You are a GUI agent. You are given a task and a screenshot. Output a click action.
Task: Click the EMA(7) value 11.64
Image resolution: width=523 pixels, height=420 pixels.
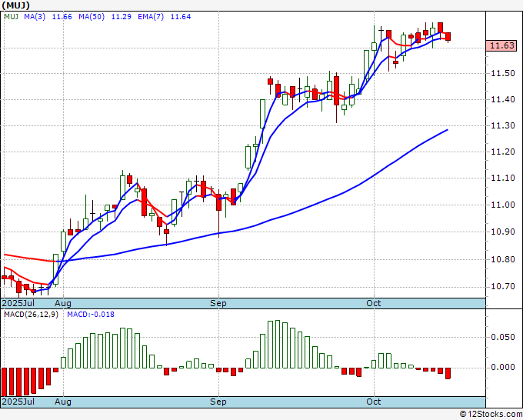pyautogui.click(x=181, y=16)
